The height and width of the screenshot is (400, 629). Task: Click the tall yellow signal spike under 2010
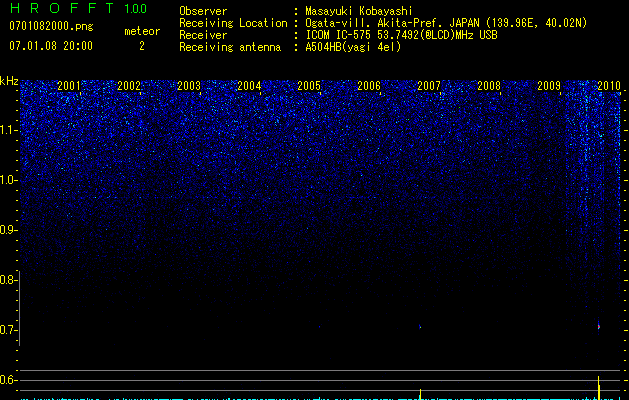[599, 388]
